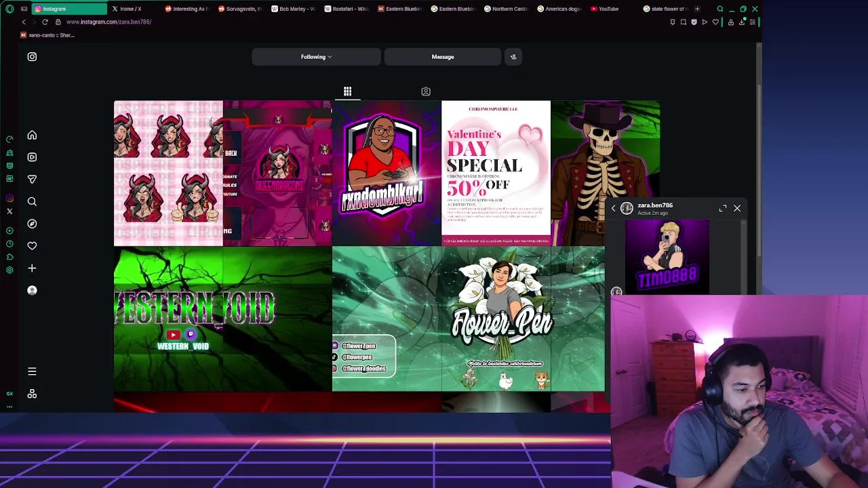
Task: Open a new browser tab
Action: [697, 9]
